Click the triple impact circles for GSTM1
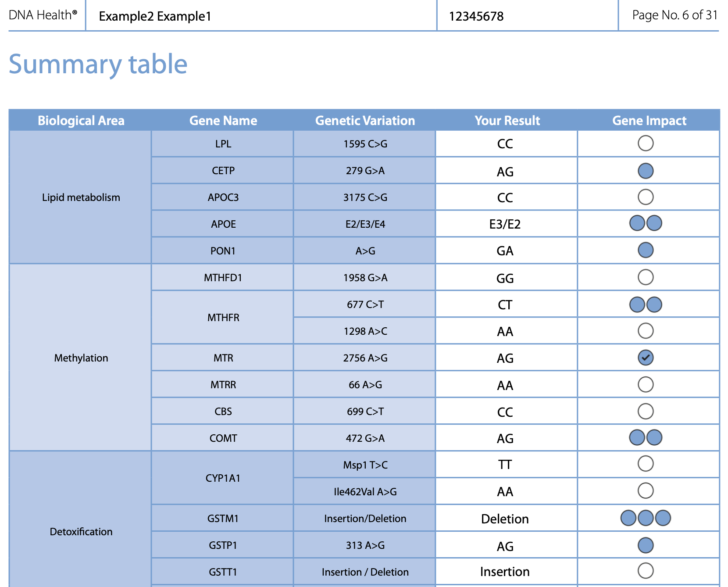Screen dimensions: 728x587 pos(646,518)
